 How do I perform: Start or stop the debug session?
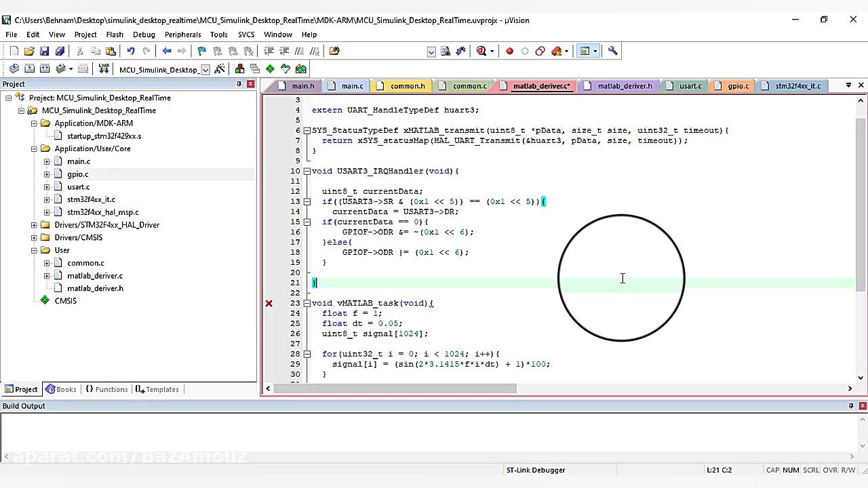[x=481, y=51]
